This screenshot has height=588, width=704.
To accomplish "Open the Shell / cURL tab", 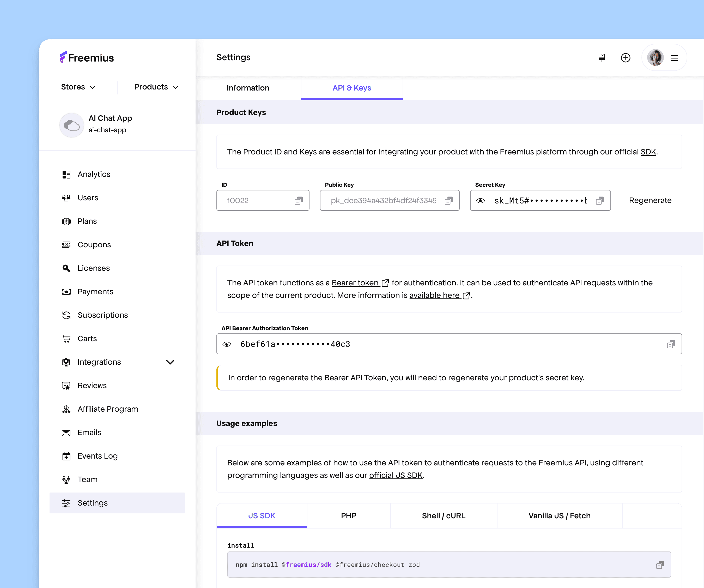I will pos(444,516).
